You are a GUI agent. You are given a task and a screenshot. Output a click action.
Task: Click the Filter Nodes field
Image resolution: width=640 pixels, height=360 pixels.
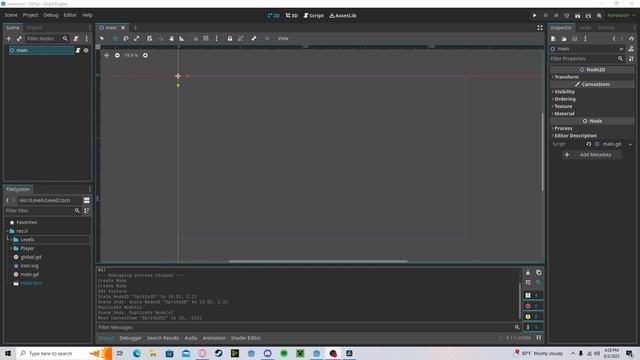47,38
